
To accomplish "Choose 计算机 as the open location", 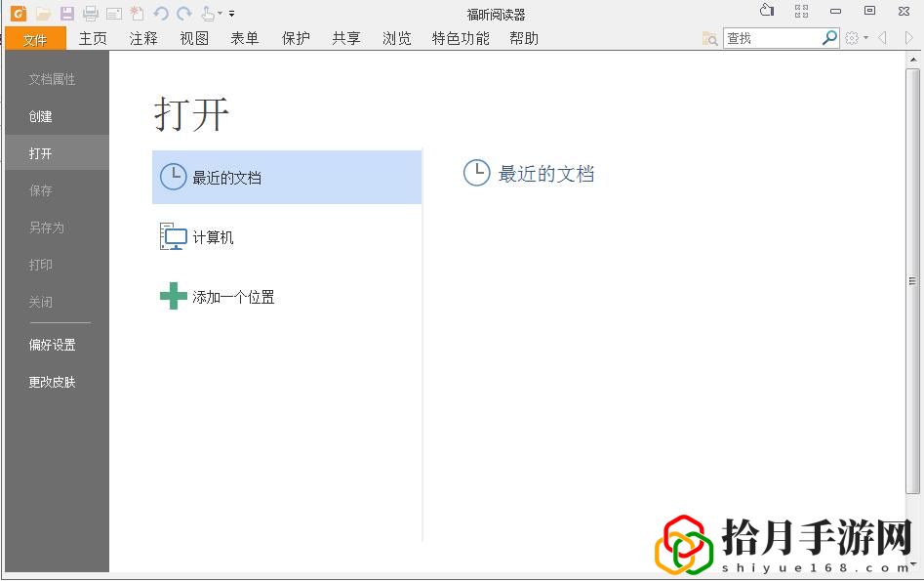I will 287,236.
